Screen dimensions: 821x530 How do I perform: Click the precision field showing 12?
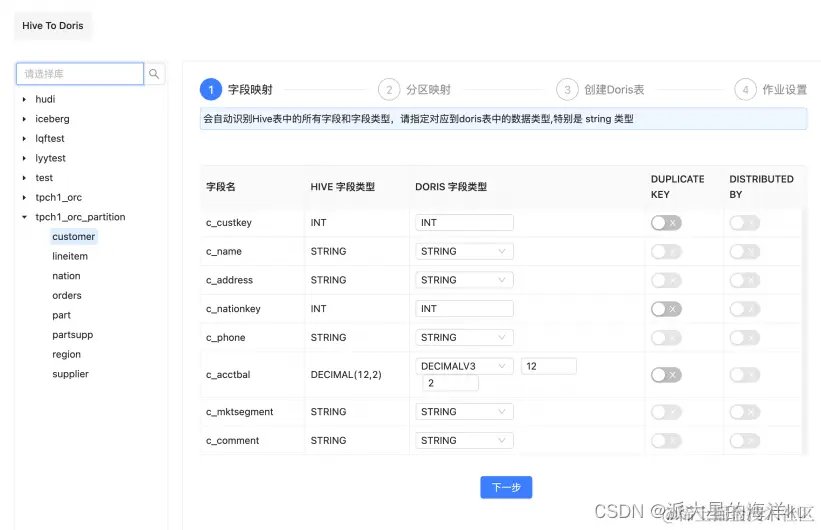tap(549, 366)
